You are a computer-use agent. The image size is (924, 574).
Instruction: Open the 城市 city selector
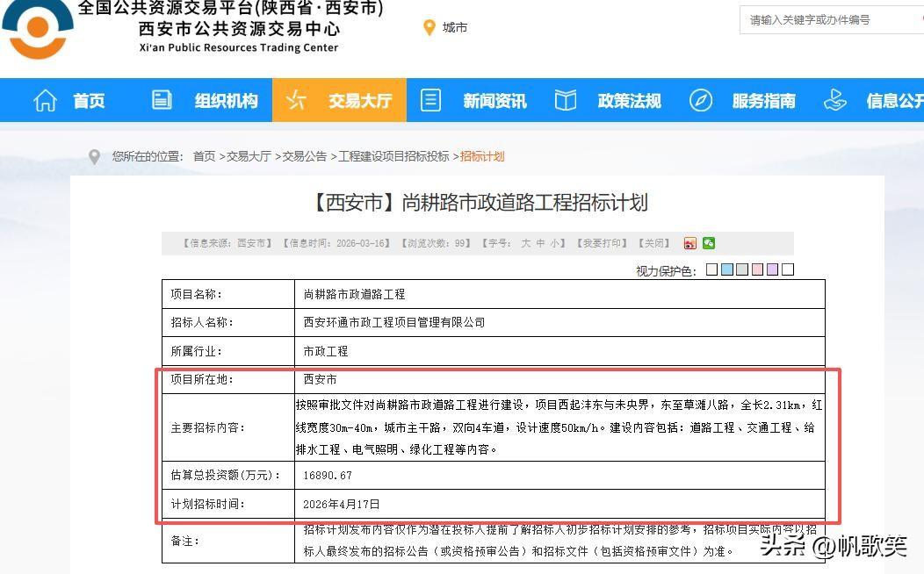(x=455, y=27)
